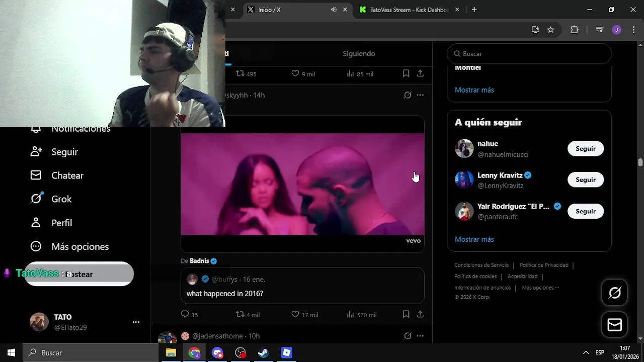Image resolution: width=644 pixels, height=362 pixels.
Task: Open Chatear messages in sidebar
Action: tap(57, 175)
